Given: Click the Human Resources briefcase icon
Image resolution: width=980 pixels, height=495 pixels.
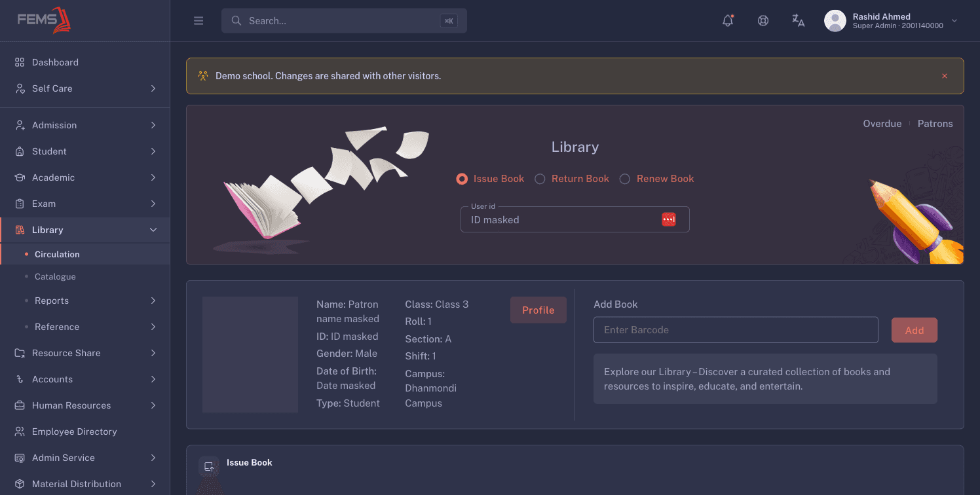Looking at the screenshot, I should tap(20, 405).
